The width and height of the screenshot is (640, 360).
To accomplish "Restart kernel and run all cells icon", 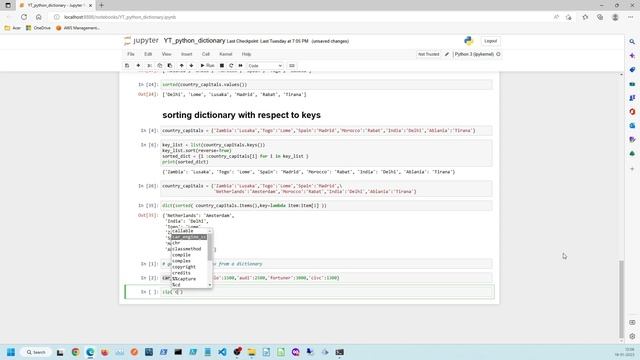I will pos(240,65).
